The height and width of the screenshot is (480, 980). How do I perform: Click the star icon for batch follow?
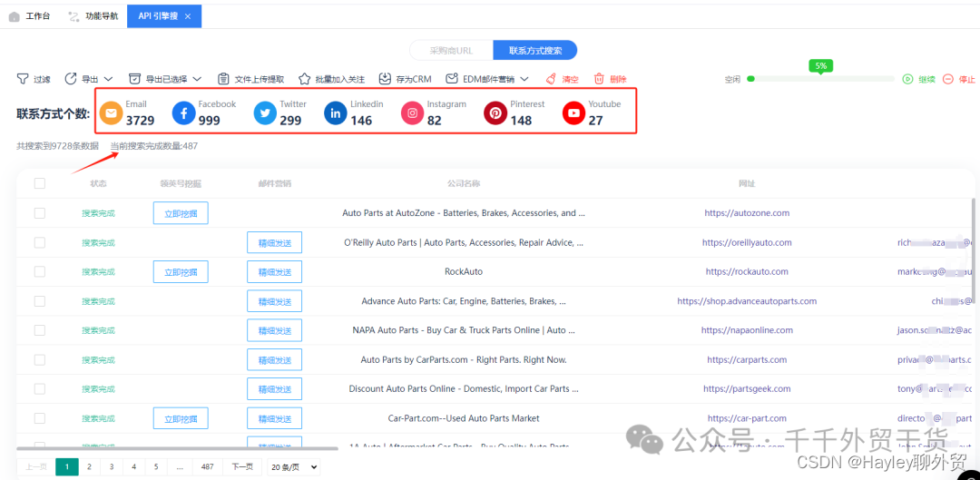[x=304, y=79]
